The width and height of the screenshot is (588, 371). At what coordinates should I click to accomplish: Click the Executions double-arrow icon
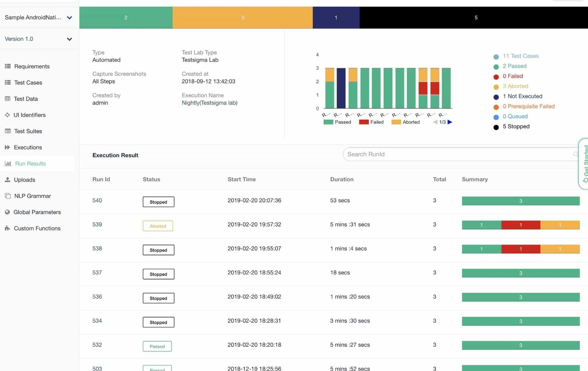(8, 147)
